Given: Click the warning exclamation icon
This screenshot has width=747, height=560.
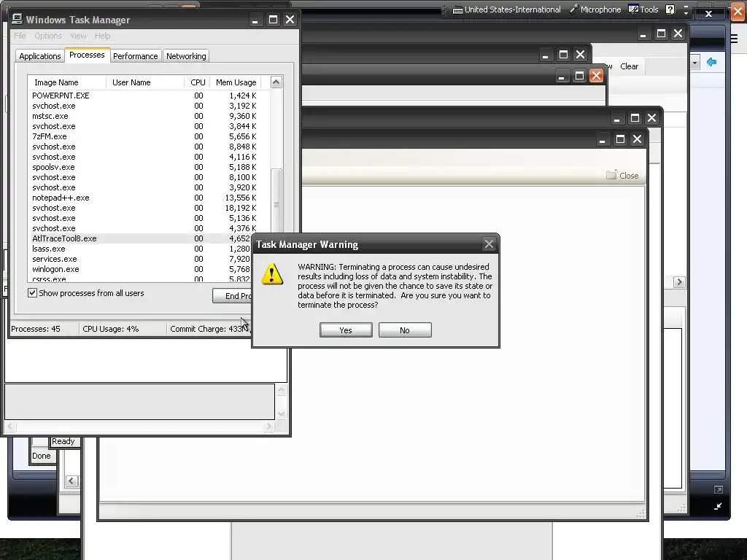Looking at the screenshot, I should (x=273, y=274).
